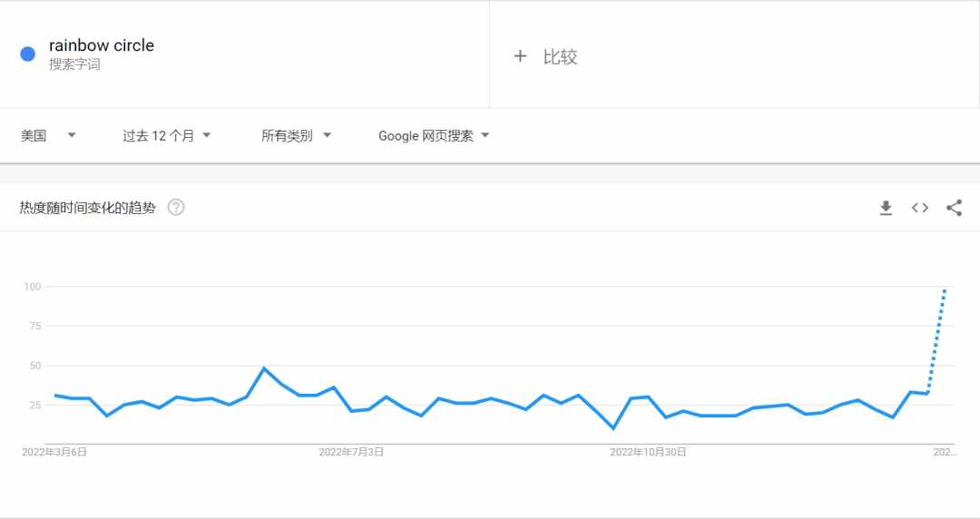Click the 热度随时间变化的趋势 chart title

pos(87,208)
